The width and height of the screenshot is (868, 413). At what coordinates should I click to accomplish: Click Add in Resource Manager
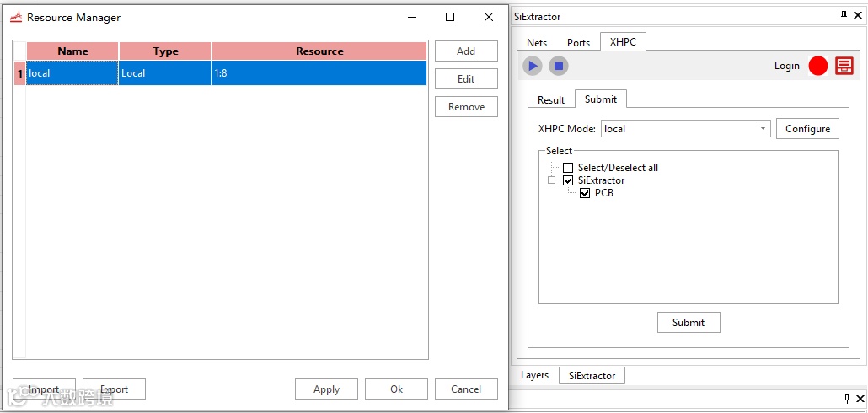point(466,51)
